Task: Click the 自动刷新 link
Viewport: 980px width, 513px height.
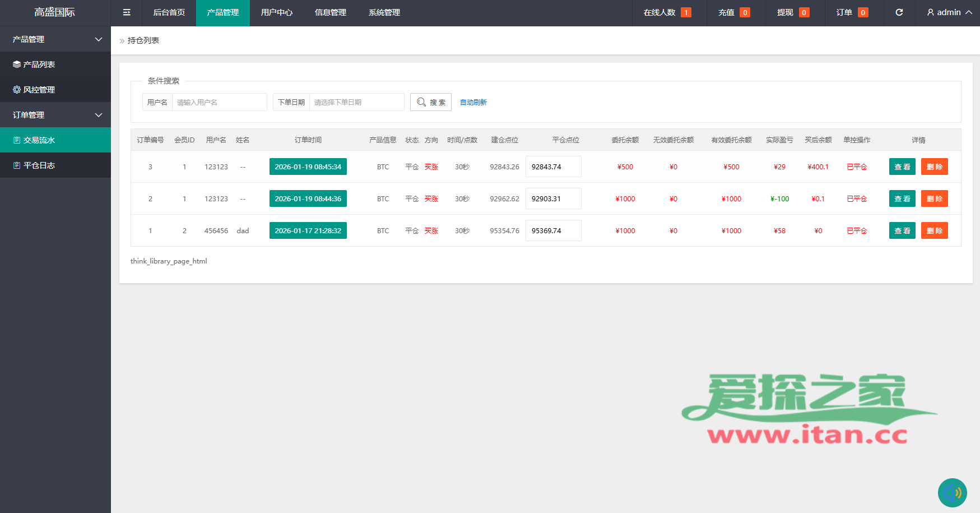Action: (473, 102)
